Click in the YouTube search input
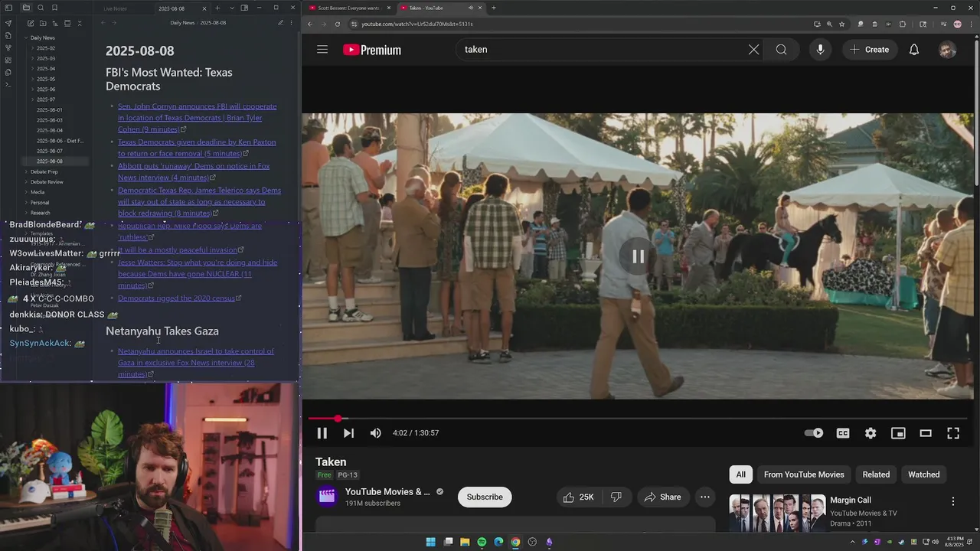980x551 pixels. click(x=601, y=50)
